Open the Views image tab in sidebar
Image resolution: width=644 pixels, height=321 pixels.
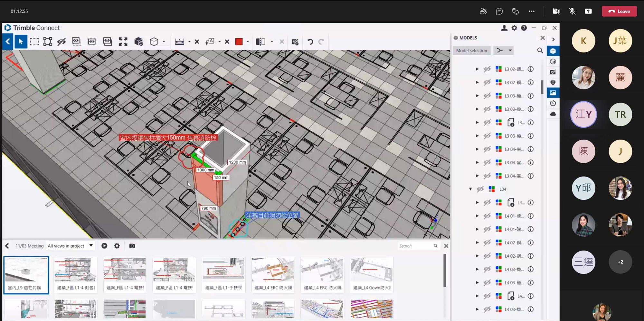coord(553,93)
